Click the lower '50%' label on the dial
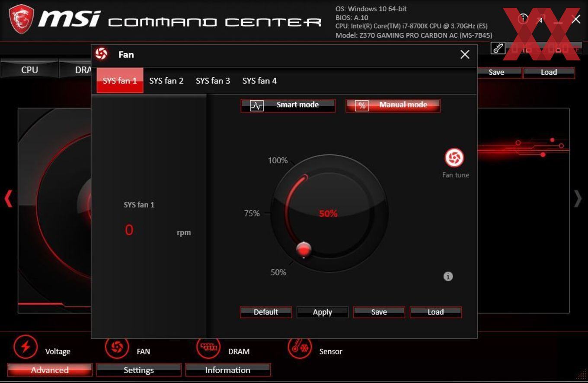The image size is (588, 383). coord(278,272)
